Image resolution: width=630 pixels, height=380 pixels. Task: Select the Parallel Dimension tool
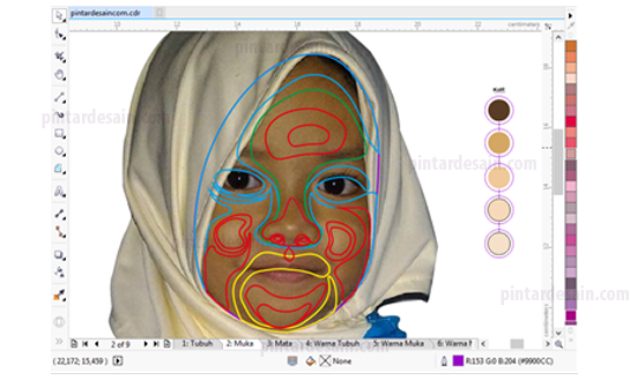click(x=60, y=214)
